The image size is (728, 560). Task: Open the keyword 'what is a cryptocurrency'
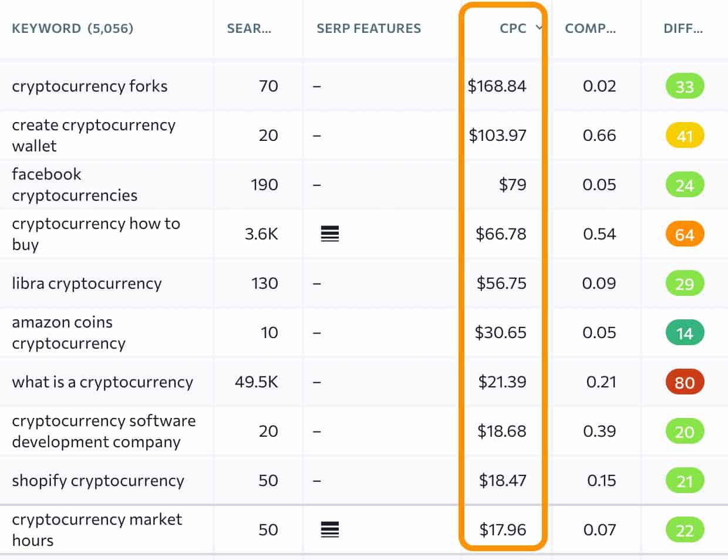click(103, 382)
